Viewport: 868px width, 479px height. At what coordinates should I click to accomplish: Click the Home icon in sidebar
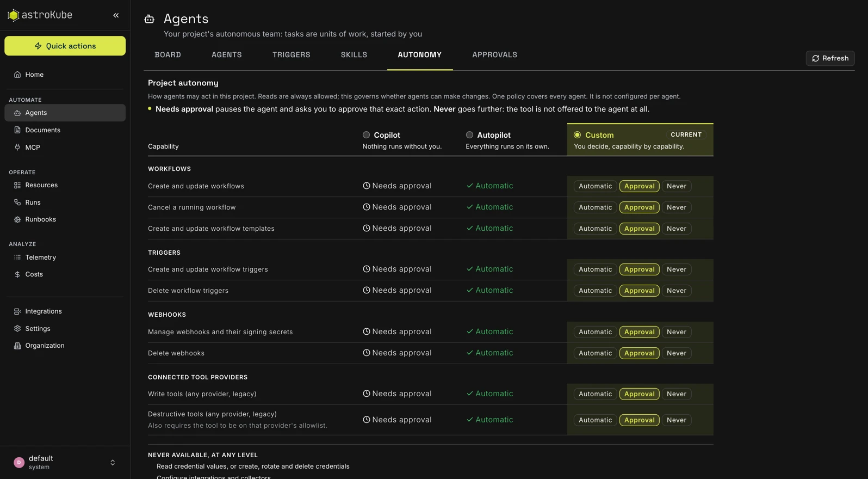17,75
